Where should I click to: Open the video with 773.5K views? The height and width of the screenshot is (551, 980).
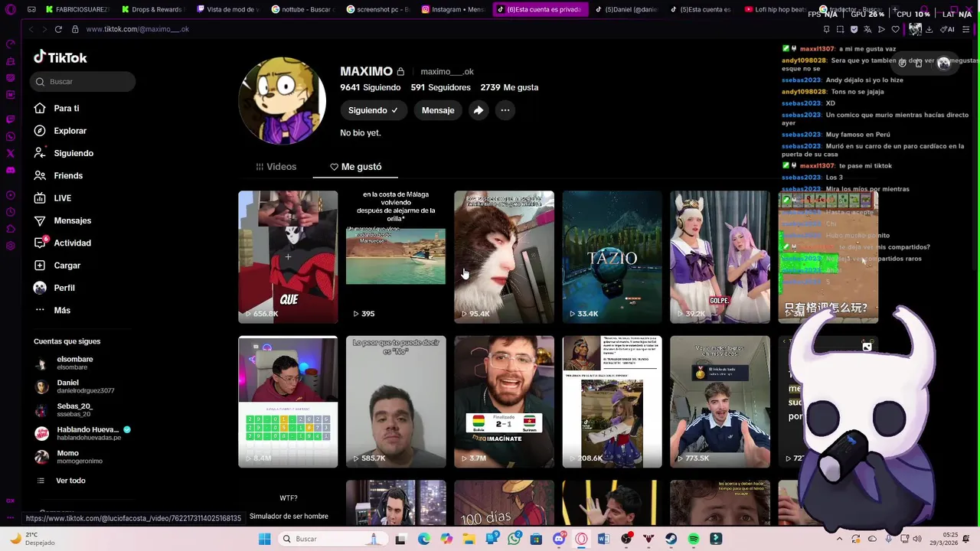[x=720, y=402]
